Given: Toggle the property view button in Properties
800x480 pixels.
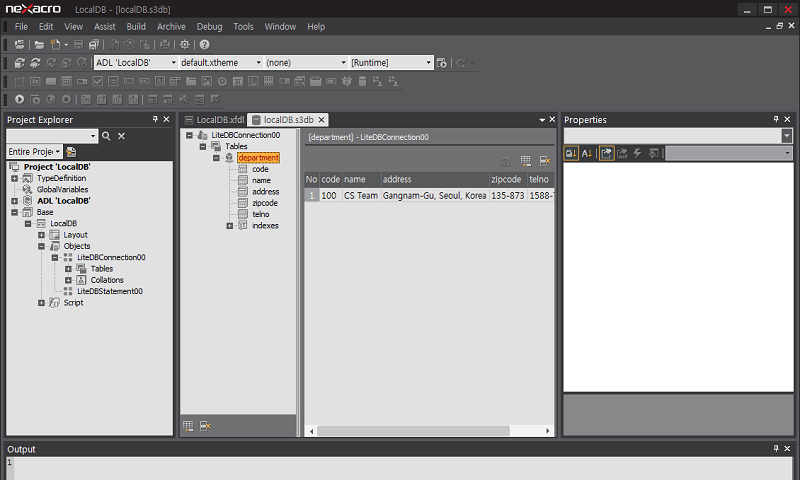Looking at the screenshot, I should coord(607,153).
